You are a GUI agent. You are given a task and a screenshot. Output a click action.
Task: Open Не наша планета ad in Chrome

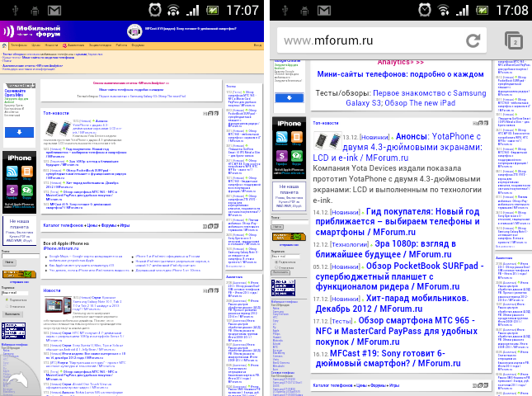click(289, 196)
